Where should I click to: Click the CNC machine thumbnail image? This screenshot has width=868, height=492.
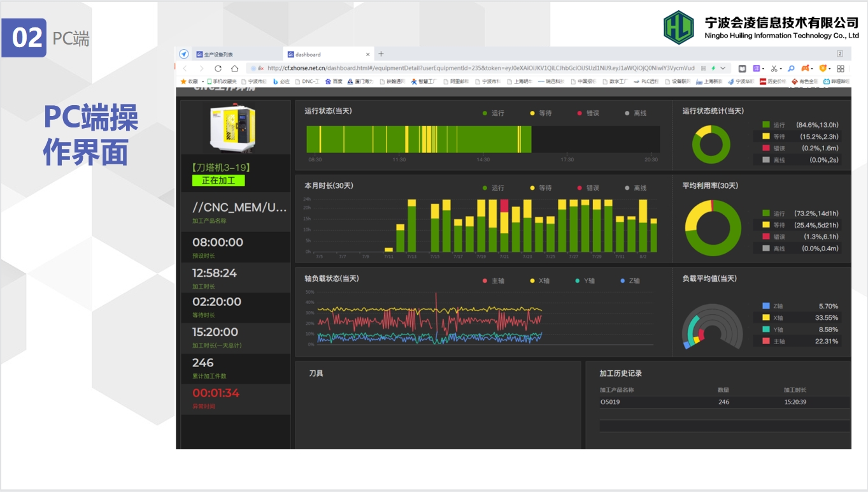pyautogui.click(x=234, y=129)
